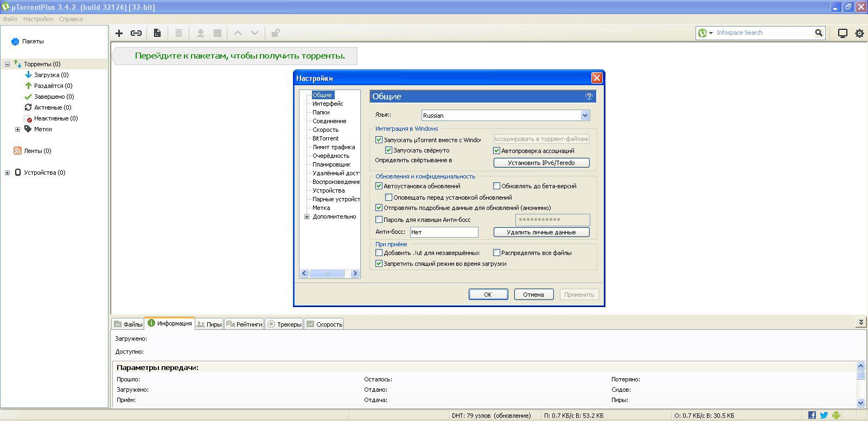Screen dimensions: 868x421
Task: Enable Оповещать перед установкой обновлений checkbox
Action: coord(388,197)
